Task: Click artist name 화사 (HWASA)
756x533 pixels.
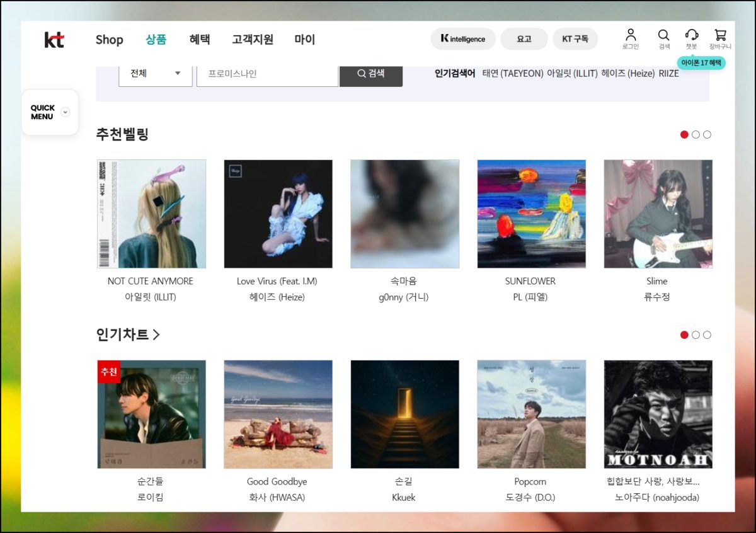Action: (x=277, y=497)
